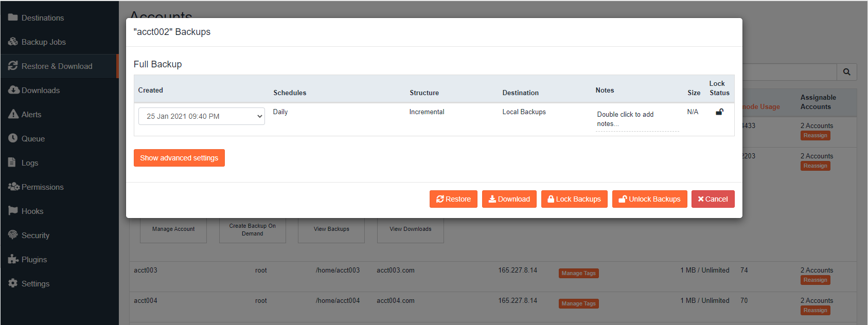Click Reassign button next to 433 value
The height and width of the screenshot is (325, 868).
816,136
